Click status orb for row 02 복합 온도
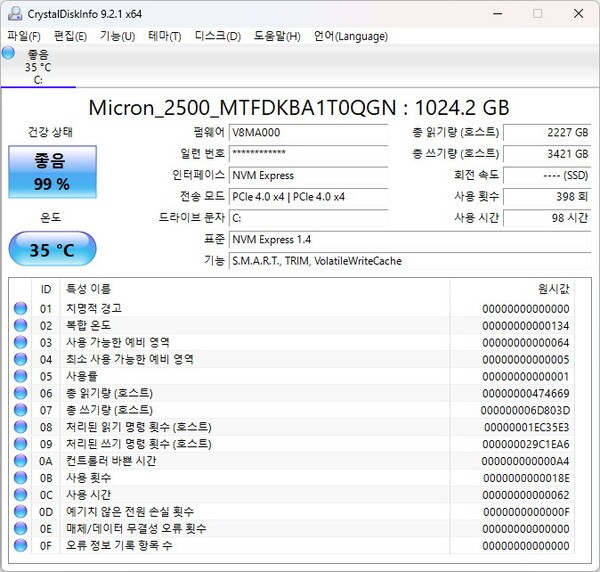The width and height of the screenshot is (600, 572). click(x=20, y=325)
